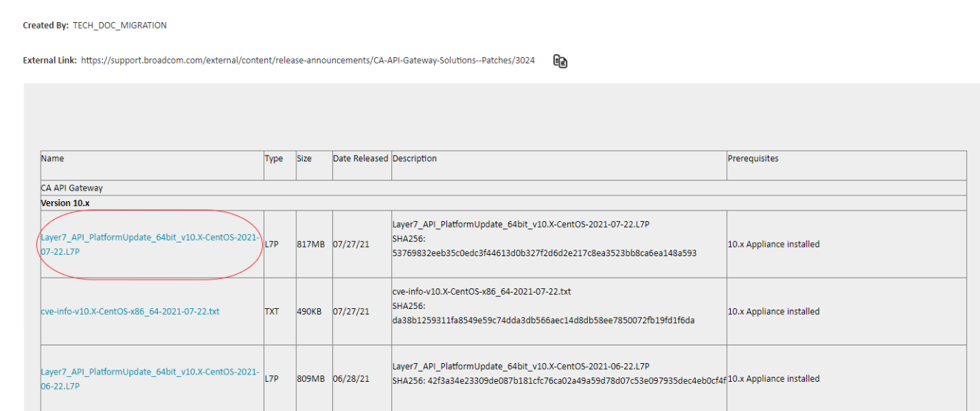Viewport: 980px width, 411px height.
Task: Open the CentOS-2021-07-22 L7P platform update link
Action: 150,238
